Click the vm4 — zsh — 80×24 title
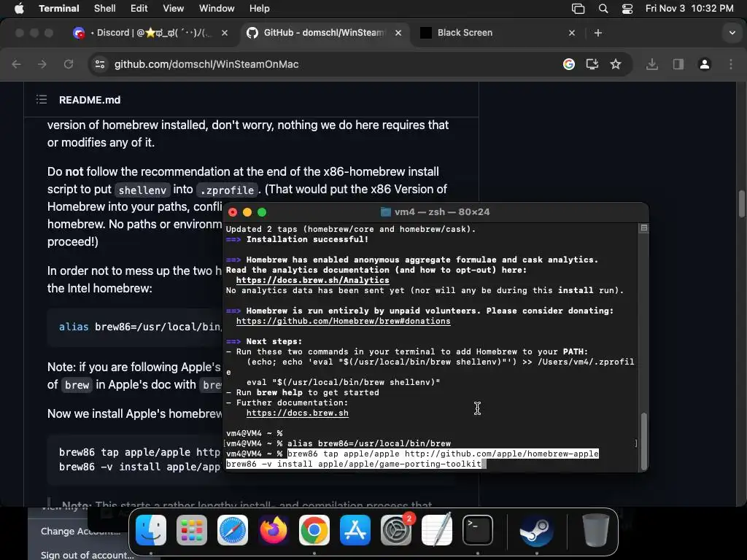 point(441,212)
